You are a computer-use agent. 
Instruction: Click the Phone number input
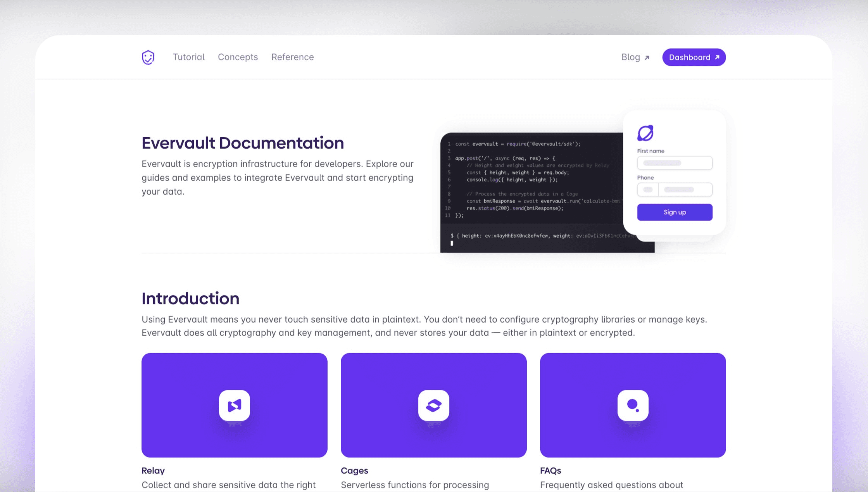[685, 190]
